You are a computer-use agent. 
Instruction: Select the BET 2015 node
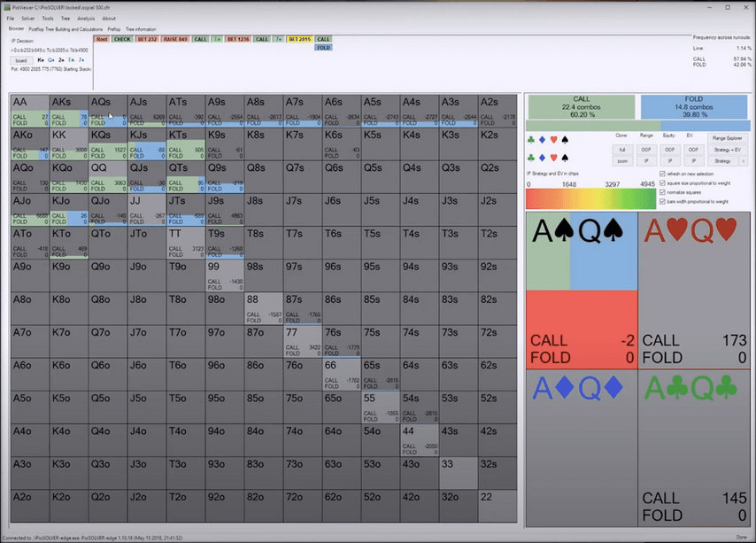(x=299, y=39)
